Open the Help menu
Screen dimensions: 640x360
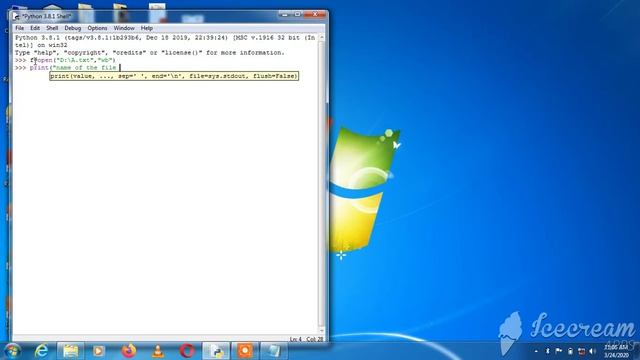pos(147,28)
